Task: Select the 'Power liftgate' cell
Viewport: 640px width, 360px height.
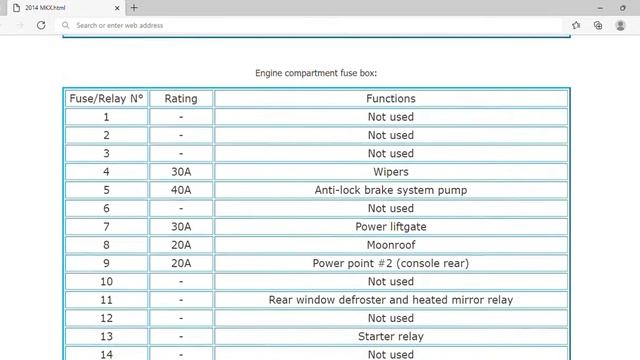Action: point(391,227)
